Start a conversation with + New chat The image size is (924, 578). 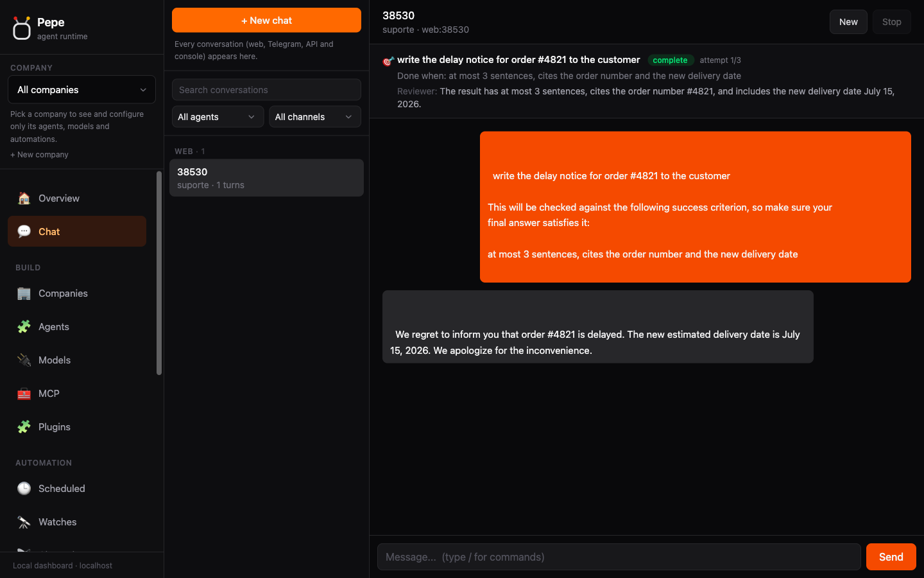[266, 21]
